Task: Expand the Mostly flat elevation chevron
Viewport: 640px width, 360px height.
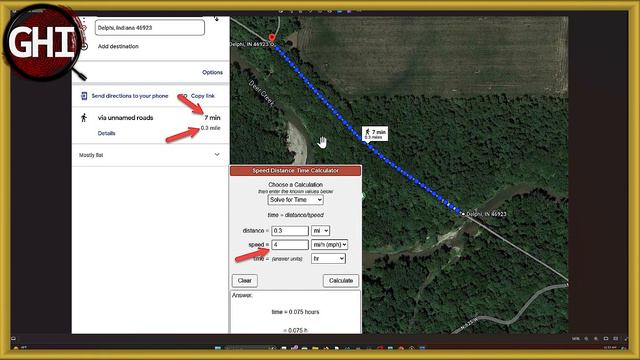Action: point(217,155)
